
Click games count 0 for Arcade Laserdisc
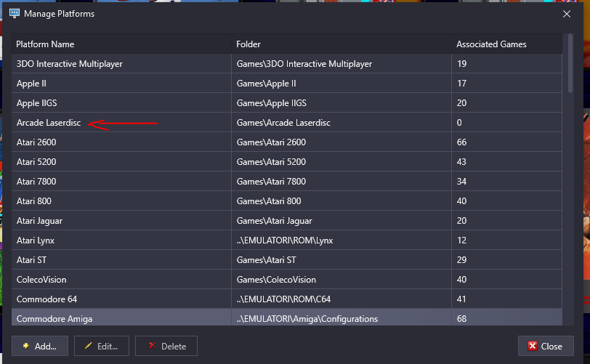pos(459,122)
